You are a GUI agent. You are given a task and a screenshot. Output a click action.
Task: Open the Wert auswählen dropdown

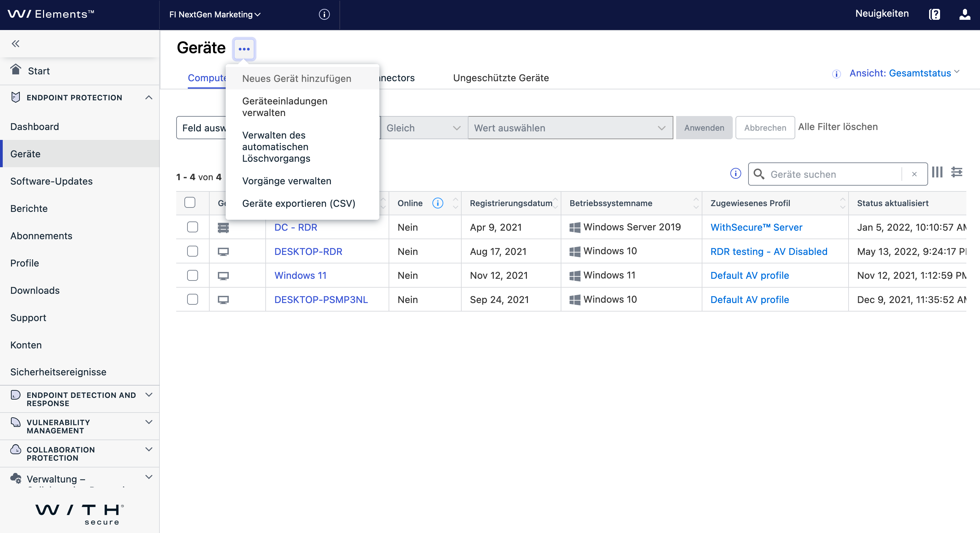(x=570, y=128)
